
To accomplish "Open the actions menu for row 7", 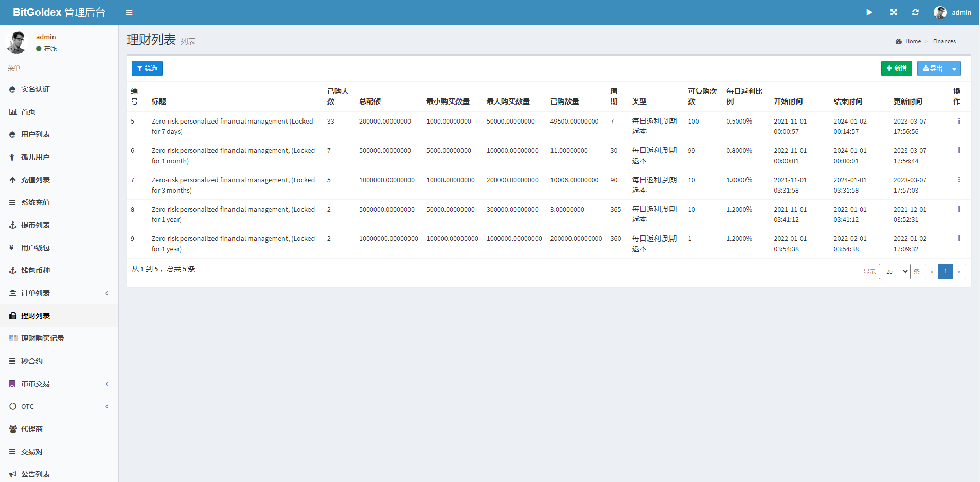I will (958, 180).
